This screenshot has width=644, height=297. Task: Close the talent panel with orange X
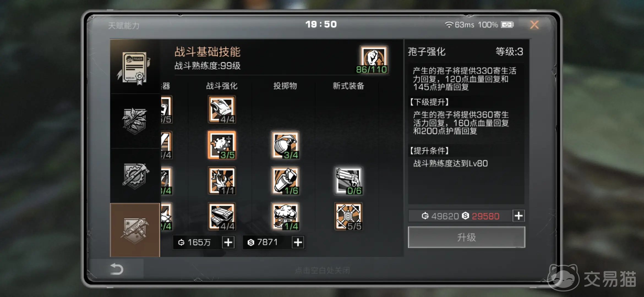(x=534, y=25)
